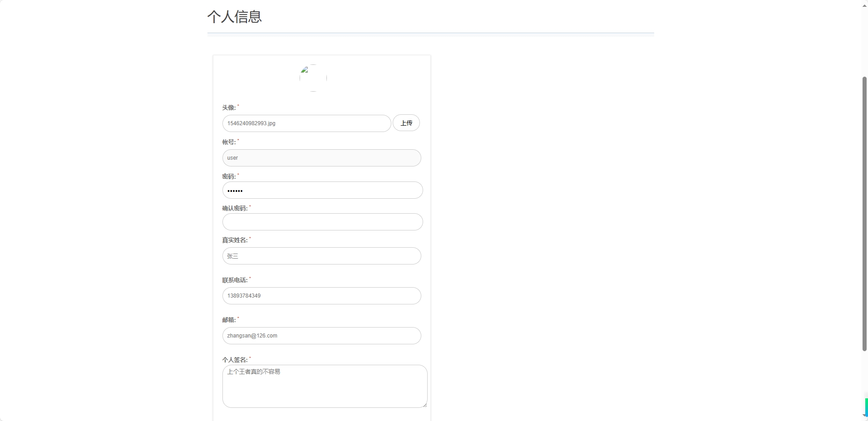Click the avatar image thumbnail
This screenshot has width=868, height=421.
(313, 78)
